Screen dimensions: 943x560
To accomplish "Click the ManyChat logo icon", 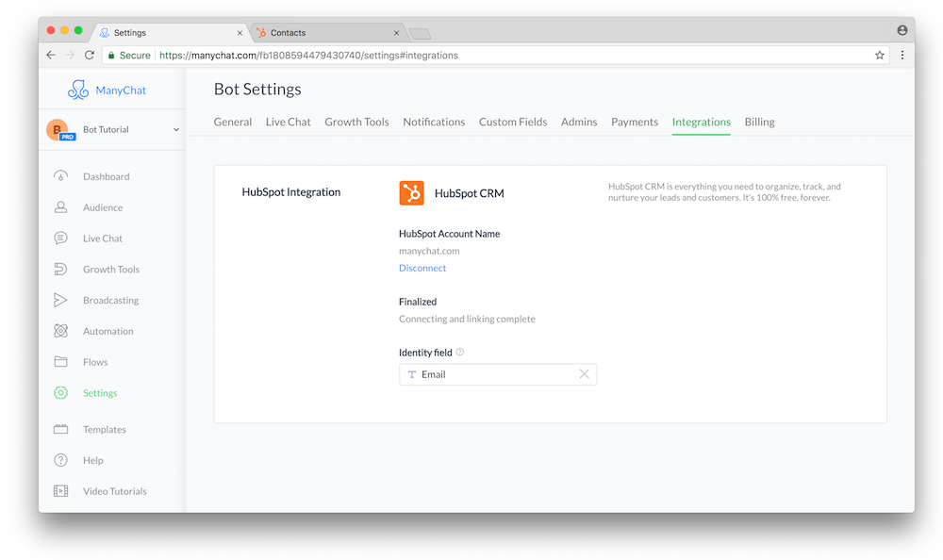I will [78, 90].
